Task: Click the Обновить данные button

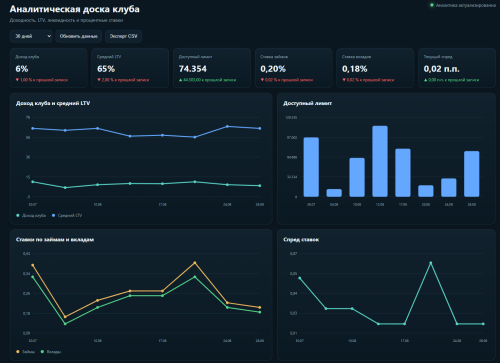Action: click(79, 36)
